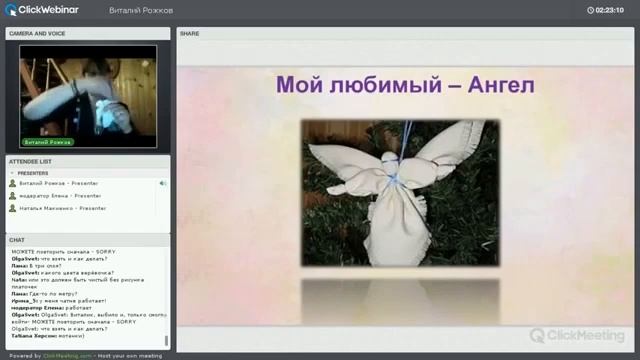Click the SHARE panel header
The width and height of the screenshot is (640, 360).
point(405,33)
